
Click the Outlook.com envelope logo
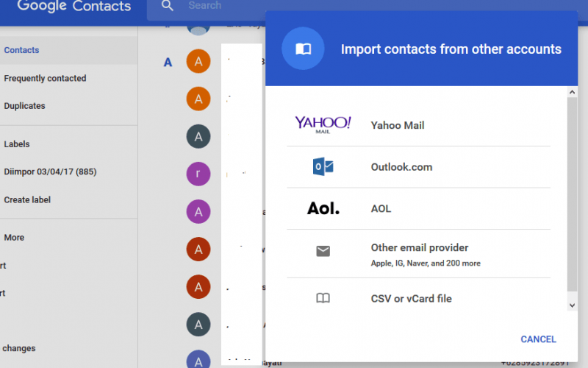tap(323, 167)
